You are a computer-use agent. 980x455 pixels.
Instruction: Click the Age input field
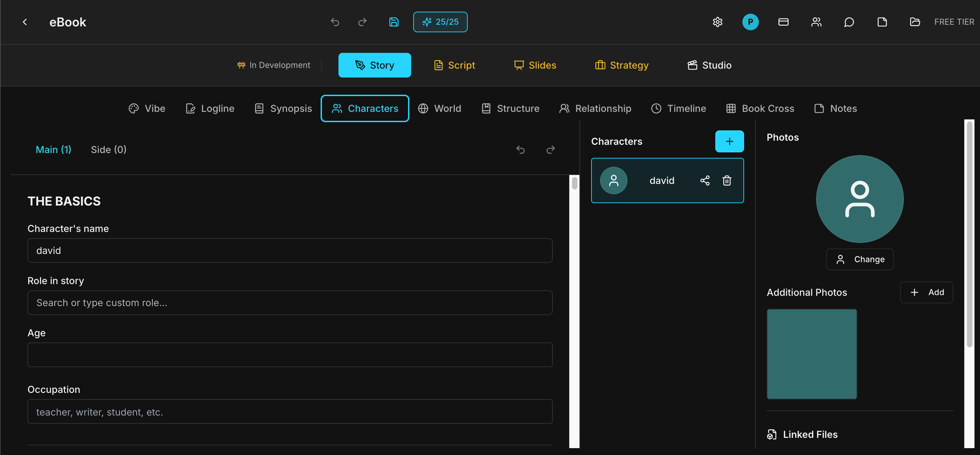point(289,355)
